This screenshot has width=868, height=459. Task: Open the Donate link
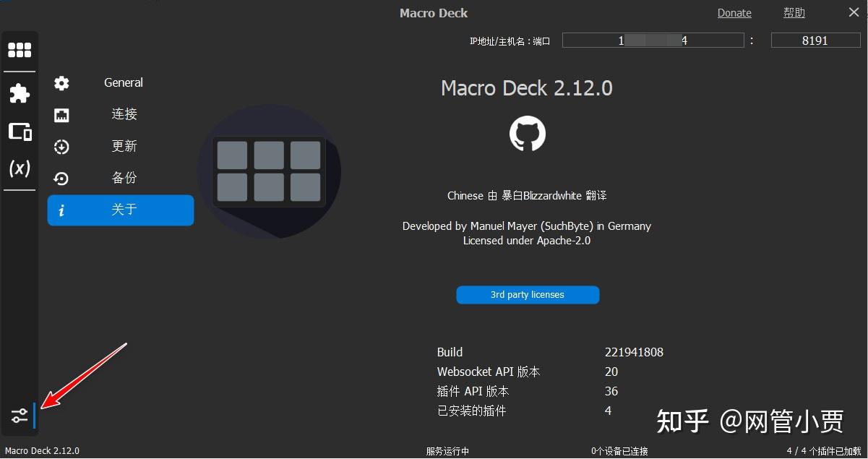pyautogui.click(x=734, y=12)
